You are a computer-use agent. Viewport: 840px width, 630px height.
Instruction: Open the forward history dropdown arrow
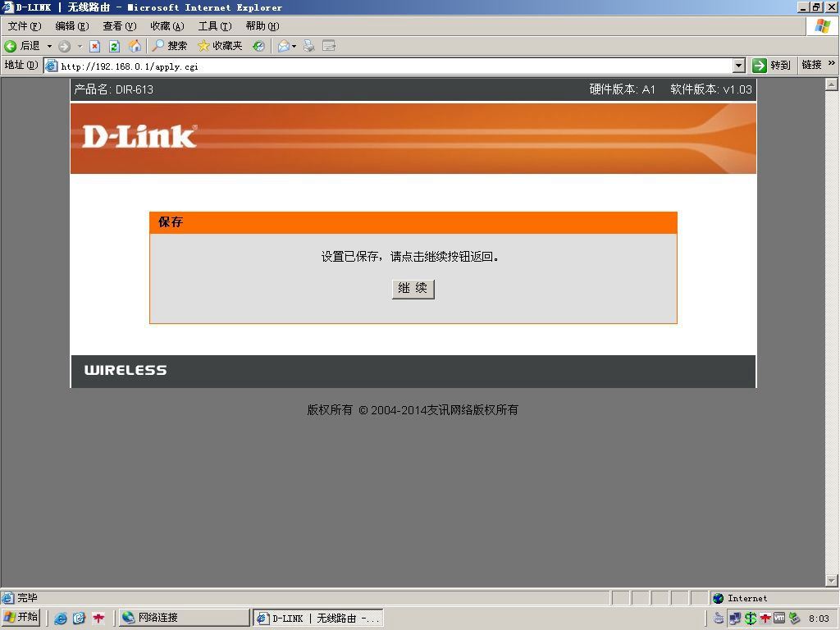pos(80,46)
